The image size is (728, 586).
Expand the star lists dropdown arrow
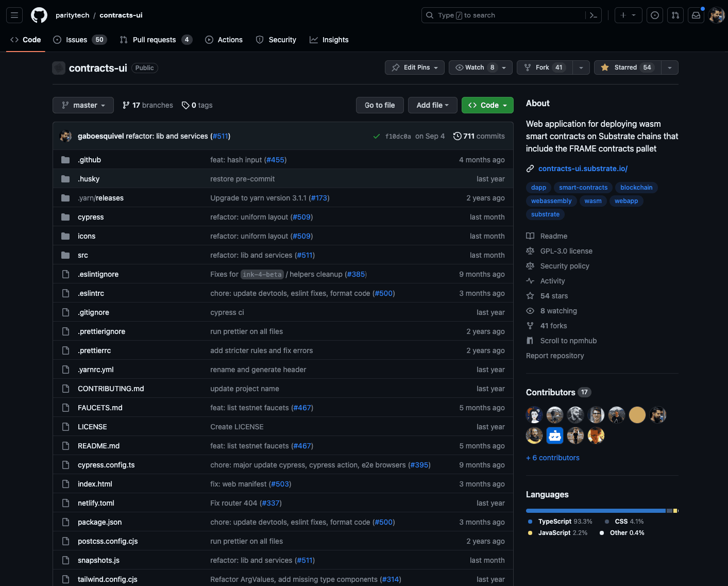click(x=670, y=68)
